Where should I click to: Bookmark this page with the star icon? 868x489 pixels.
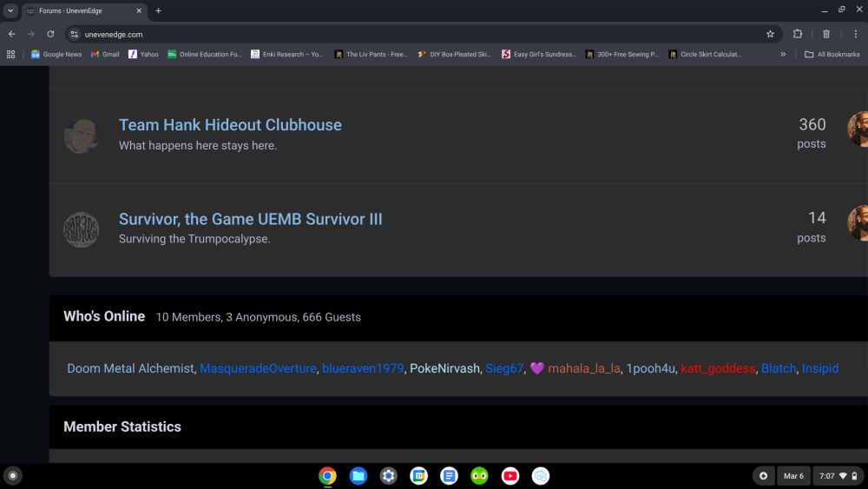770,34
